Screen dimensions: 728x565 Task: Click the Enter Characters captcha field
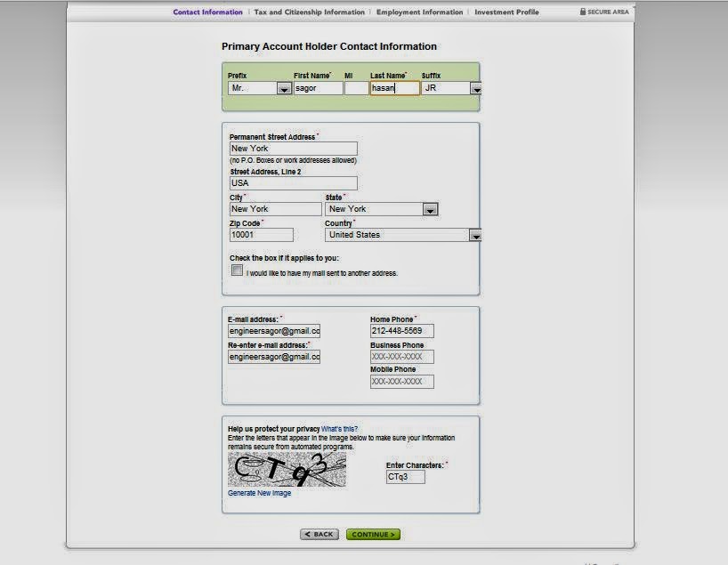tap(405, 477)
